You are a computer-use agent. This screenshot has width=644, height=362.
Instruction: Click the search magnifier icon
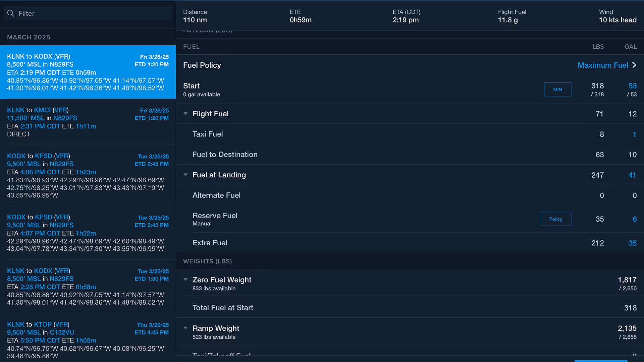[x=11, y=13]
